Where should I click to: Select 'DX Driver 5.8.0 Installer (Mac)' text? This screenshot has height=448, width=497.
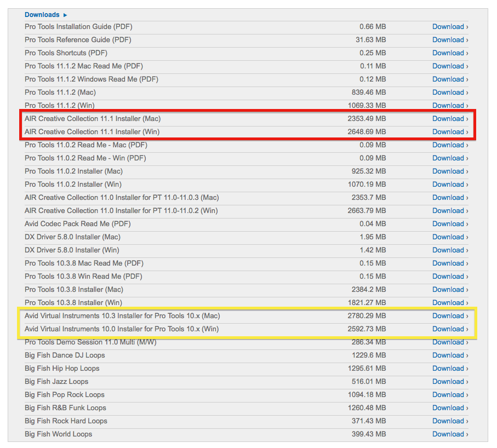coord(72,237)
